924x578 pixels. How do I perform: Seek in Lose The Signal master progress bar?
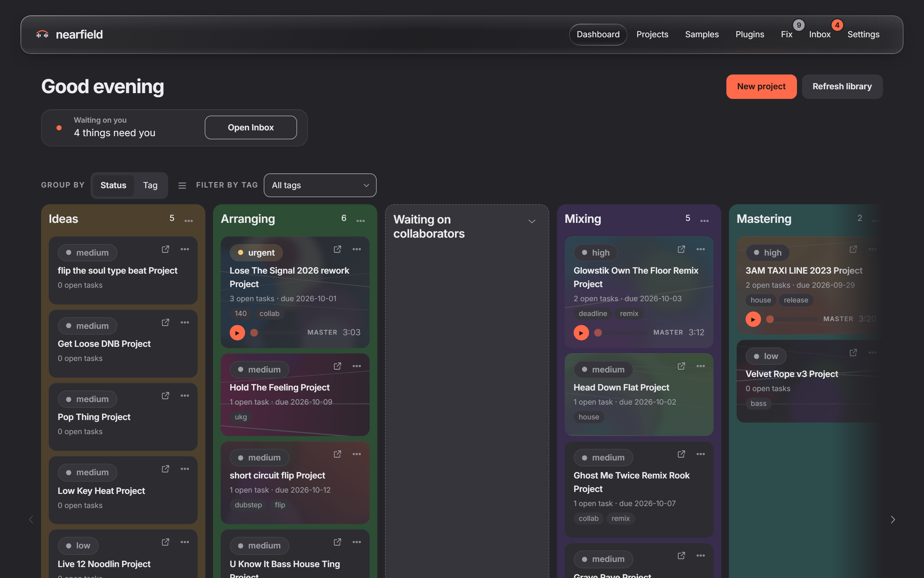click(x=276, y=333)
